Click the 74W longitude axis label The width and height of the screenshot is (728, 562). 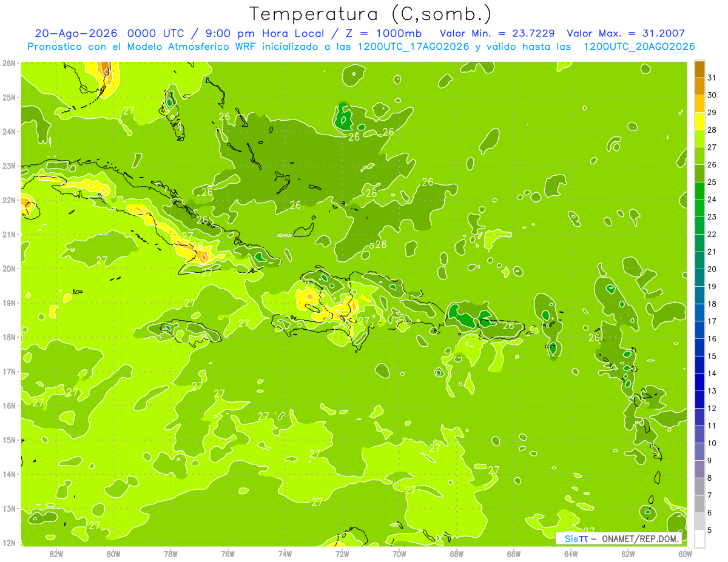point(285,554)
